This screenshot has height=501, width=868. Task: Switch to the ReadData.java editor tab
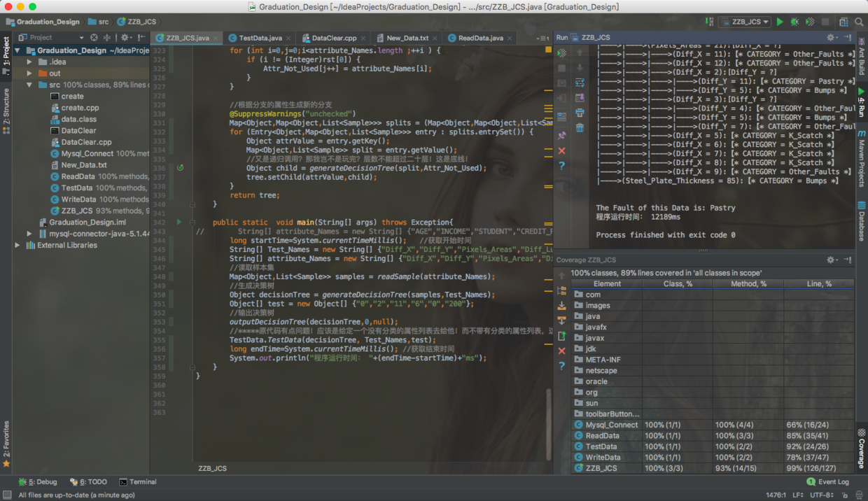[480, 38]
